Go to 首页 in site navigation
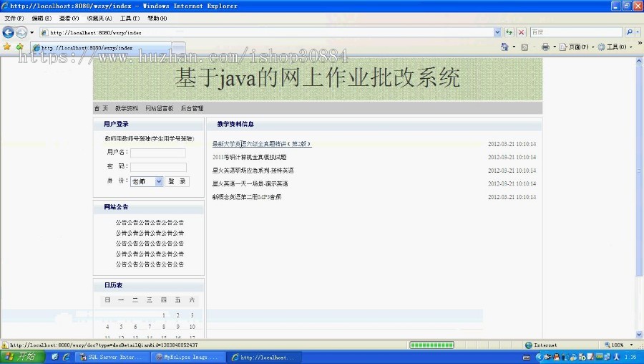 pos(101,108)
